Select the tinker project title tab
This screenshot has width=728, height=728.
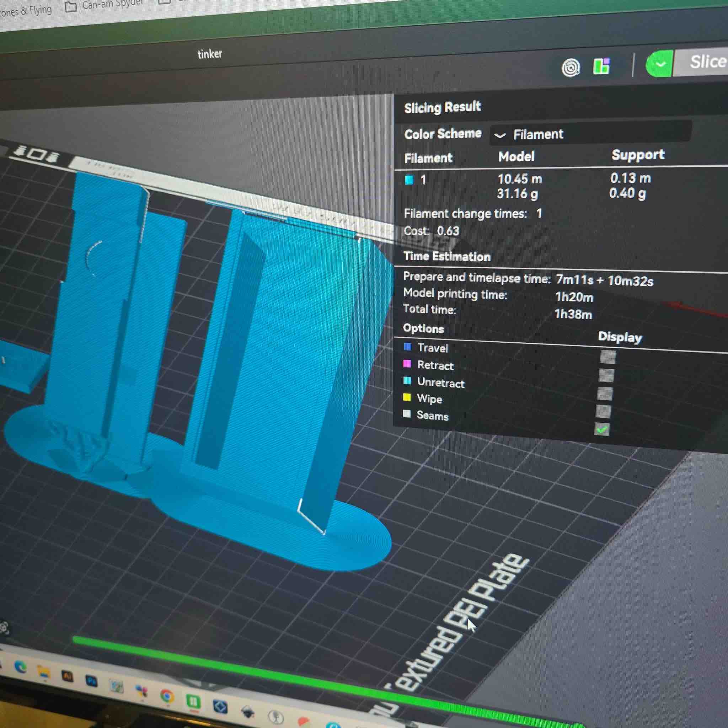210,54
